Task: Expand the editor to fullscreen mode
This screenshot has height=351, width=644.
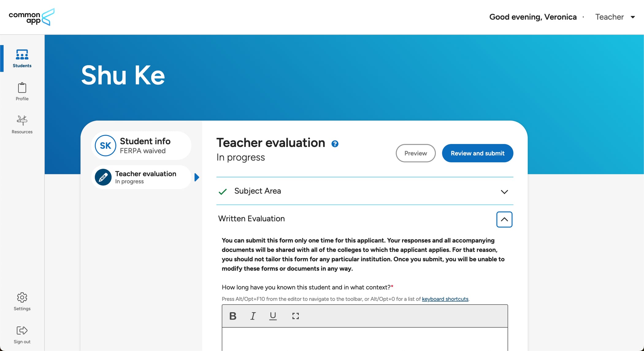Action: pyautogui.click(x=295, y=316)
